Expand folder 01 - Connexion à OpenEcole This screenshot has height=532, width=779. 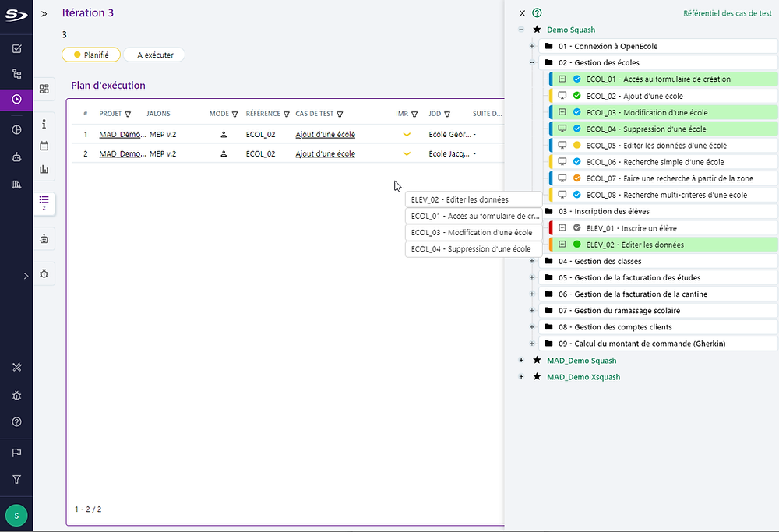(532, 46)
